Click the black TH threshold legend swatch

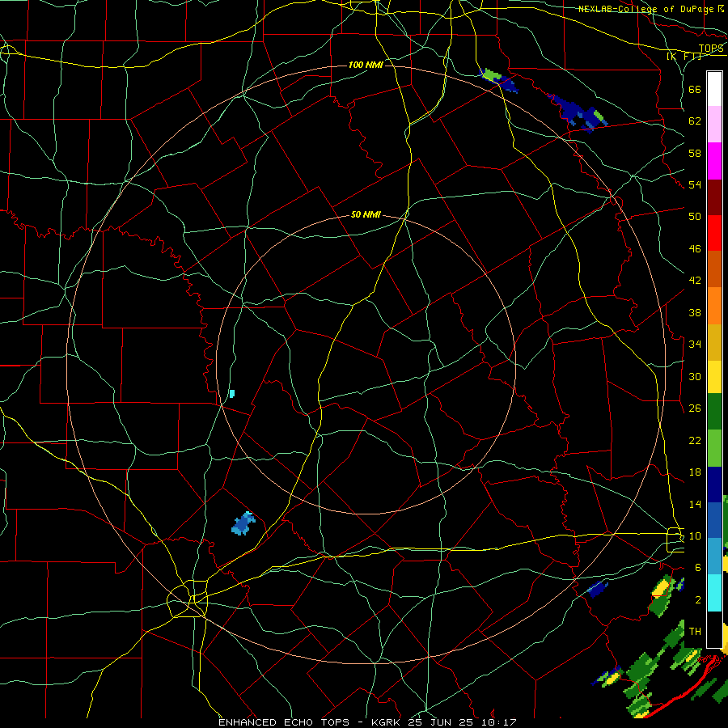(x=714, y=629)
